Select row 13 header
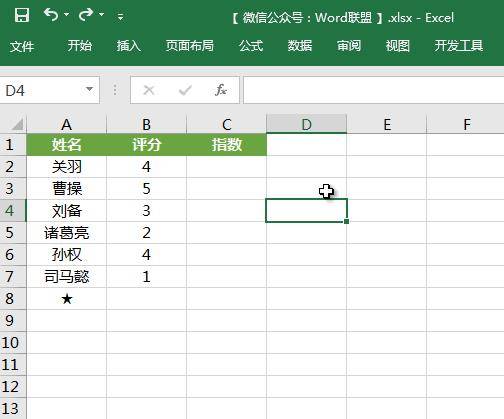This screenshot has width=504, height=419. [13, 408]
